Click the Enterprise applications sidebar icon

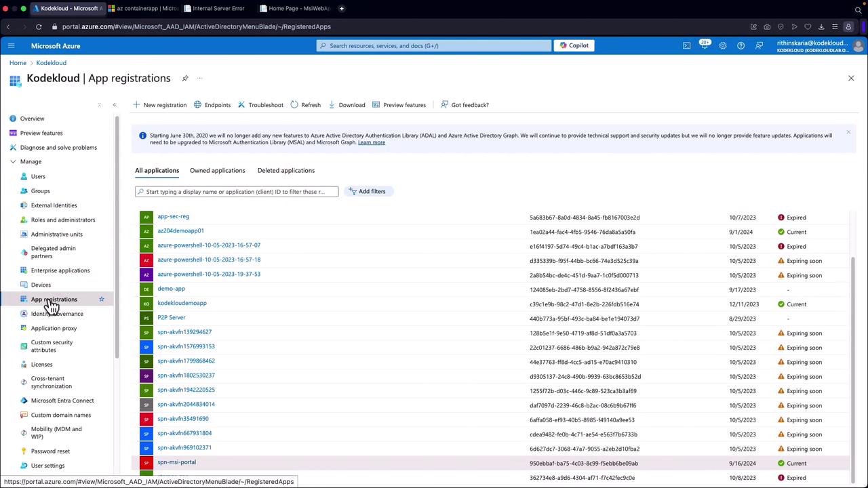pyautogui.click(x=24, y=270)
